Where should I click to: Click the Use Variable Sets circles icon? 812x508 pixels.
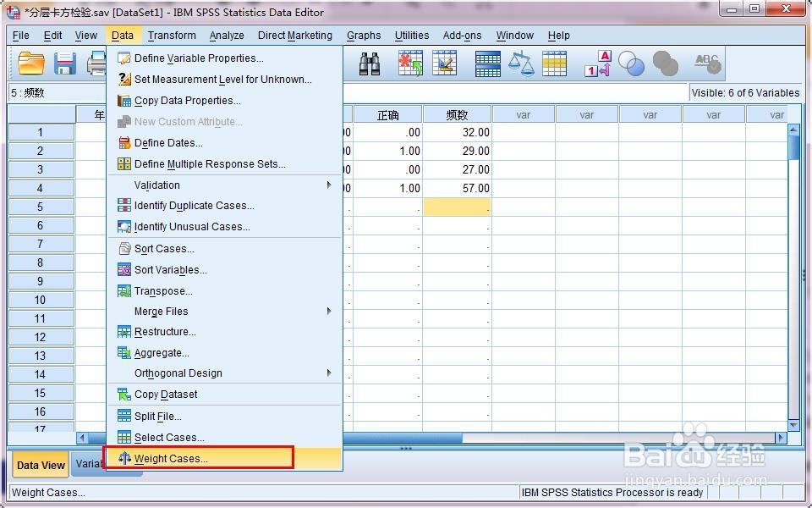tap(631, 64)
